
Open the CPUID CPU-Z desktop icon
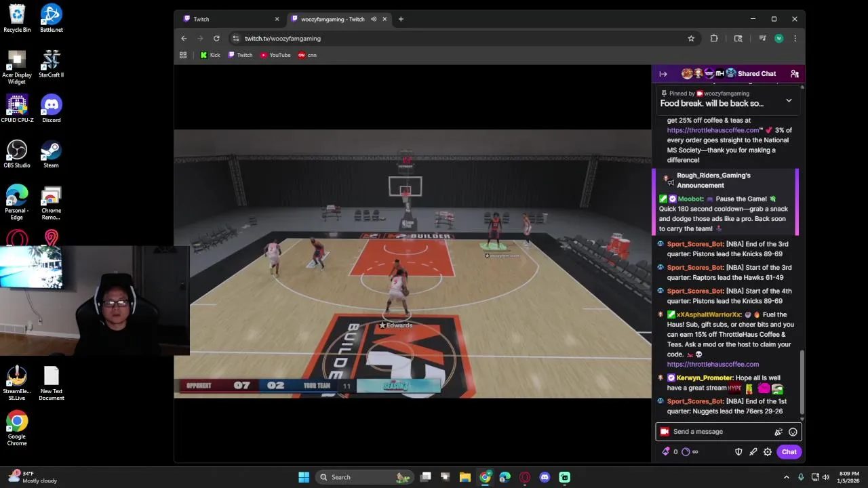pos(17,109)
